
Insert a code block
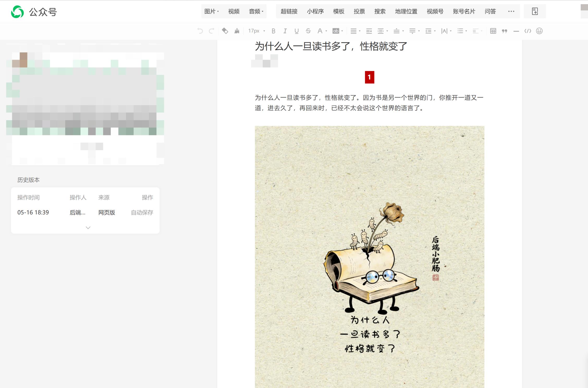click(528, 31)
